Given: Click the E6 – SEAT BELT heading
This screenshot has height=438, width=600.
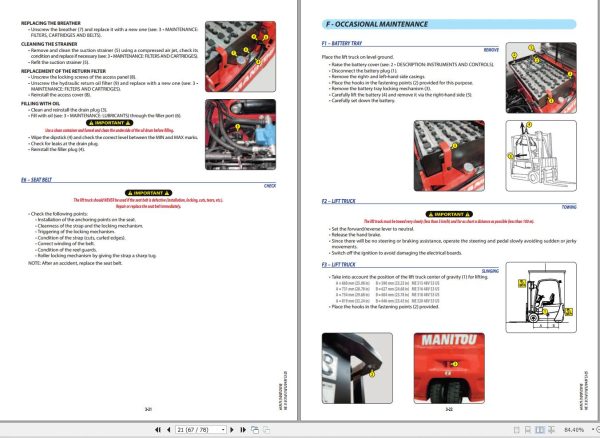Looking at the screenshot, I should tap(36, 179).
